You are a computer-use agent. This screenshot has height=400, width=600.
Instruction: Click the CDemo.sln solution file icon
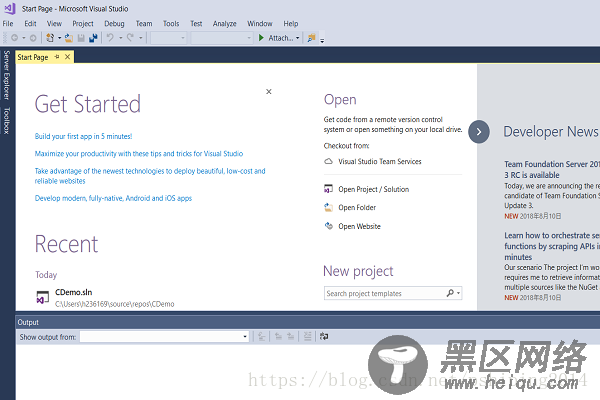click(42, 297)
